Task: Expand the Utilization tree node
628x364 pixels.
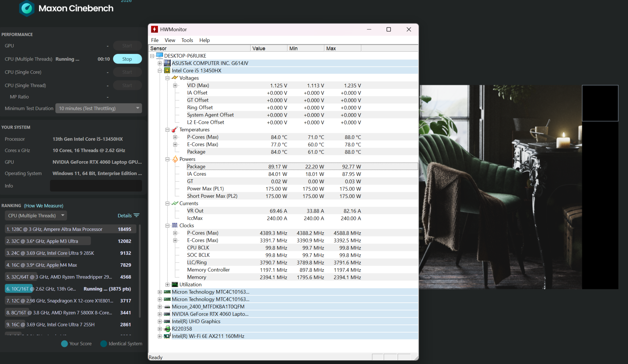Action: (x=167, y=285)
